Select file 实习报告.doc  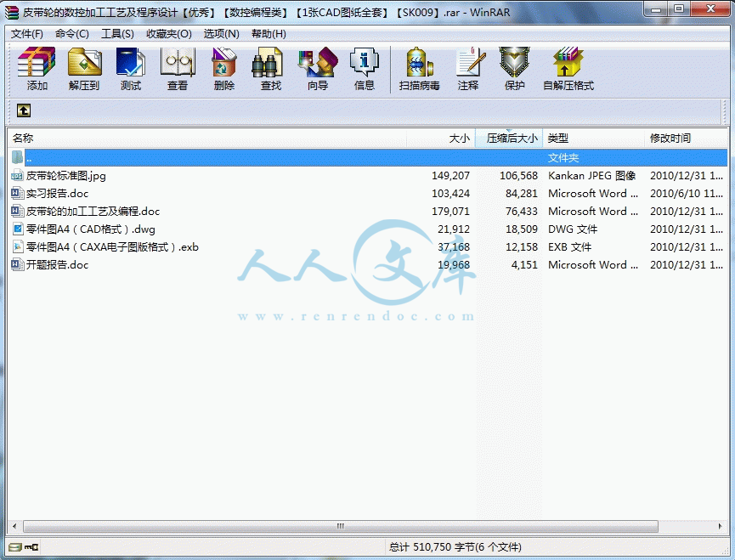[57, 194]
